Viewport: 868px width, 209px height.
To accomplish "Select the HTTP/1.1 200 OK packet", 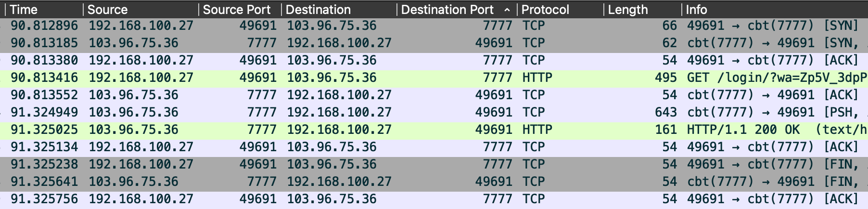I will pyautogui.click(x=337, y=130).
